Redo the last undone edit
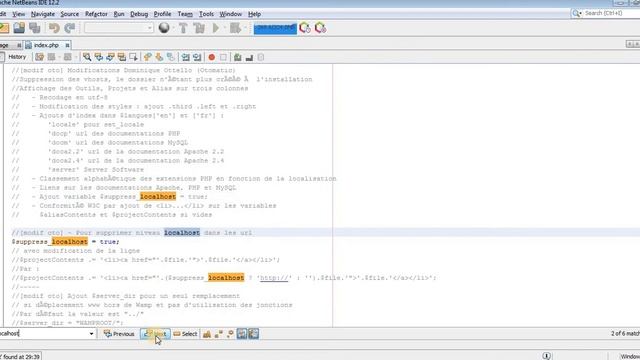 coord(70,28)
